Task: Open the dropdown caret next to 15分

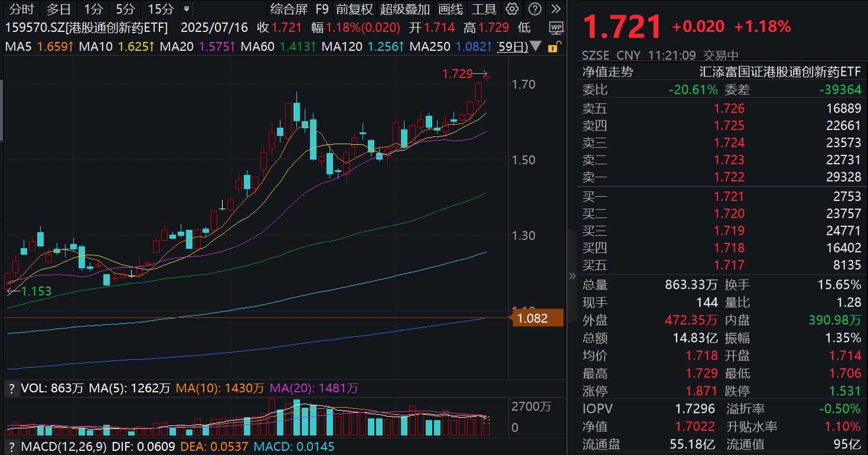Action: pyautogui.click(x=185, y=9)
